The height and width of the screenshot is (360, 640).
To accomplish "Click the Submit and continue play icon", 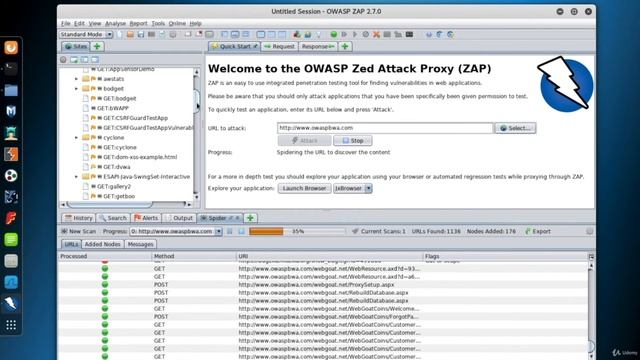I will click(355, 35).
